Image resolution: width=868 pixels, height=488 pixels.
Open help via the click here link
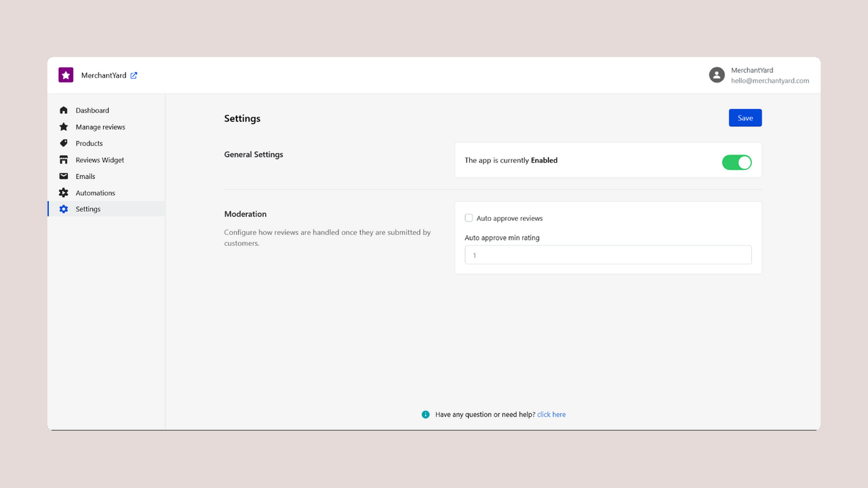[x=551, y=414]
